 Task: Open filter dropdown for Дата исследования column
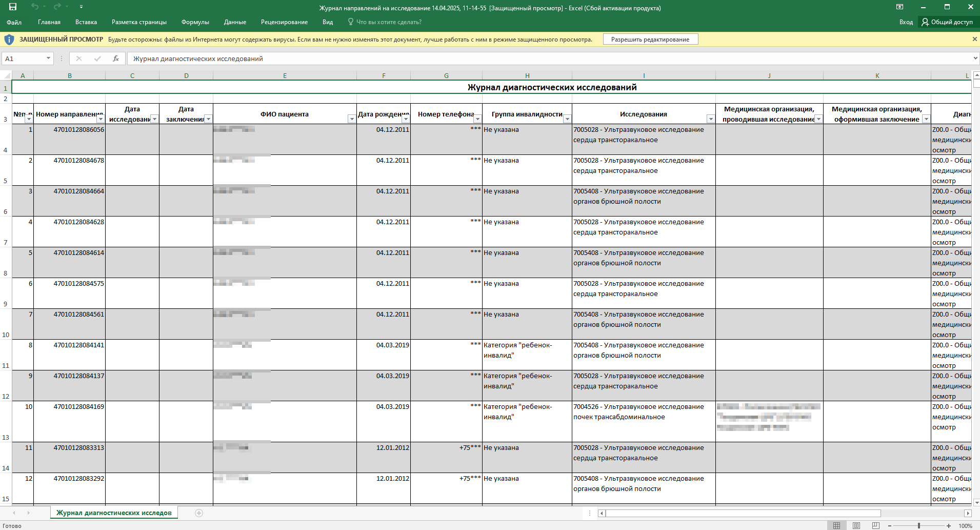(154, 119)
